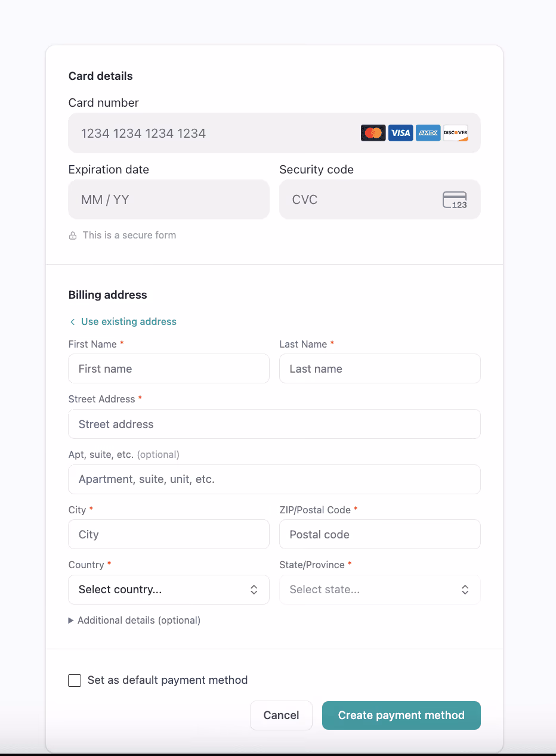Click the MM / YY expiration field
Screen dimensions: 556x756
(169, 200)
